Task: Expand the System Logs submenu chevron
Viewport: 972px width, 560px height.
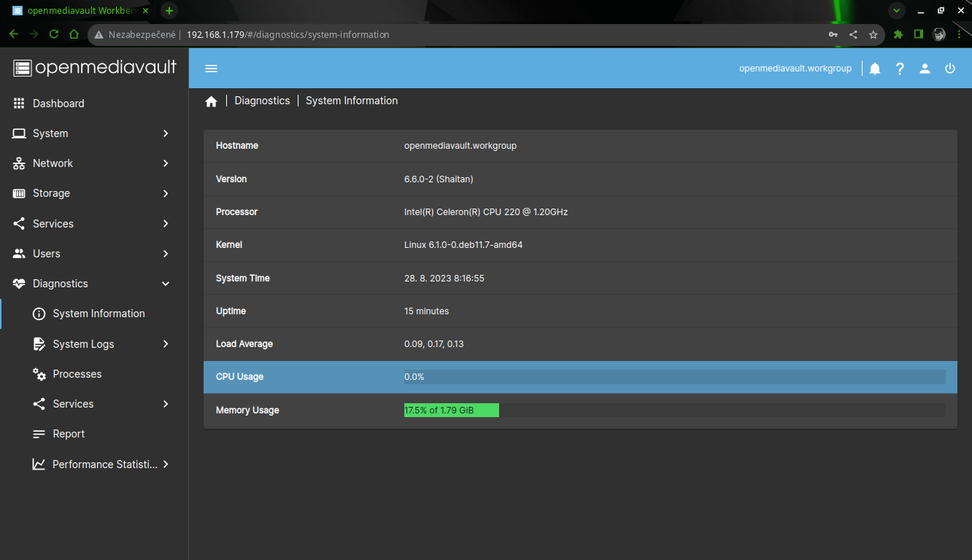Action: pyautogui.click(x=166, y=343)
